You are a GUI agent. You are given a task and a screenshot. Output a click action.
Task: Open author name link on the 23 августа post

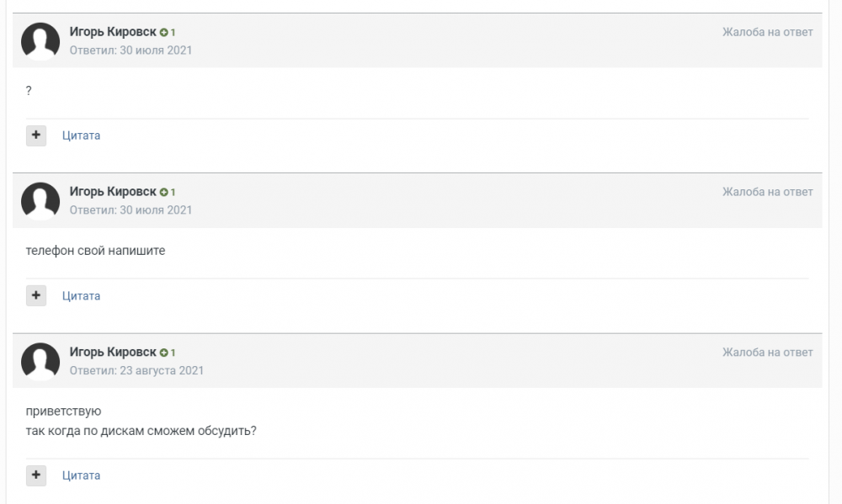point(112,353)
